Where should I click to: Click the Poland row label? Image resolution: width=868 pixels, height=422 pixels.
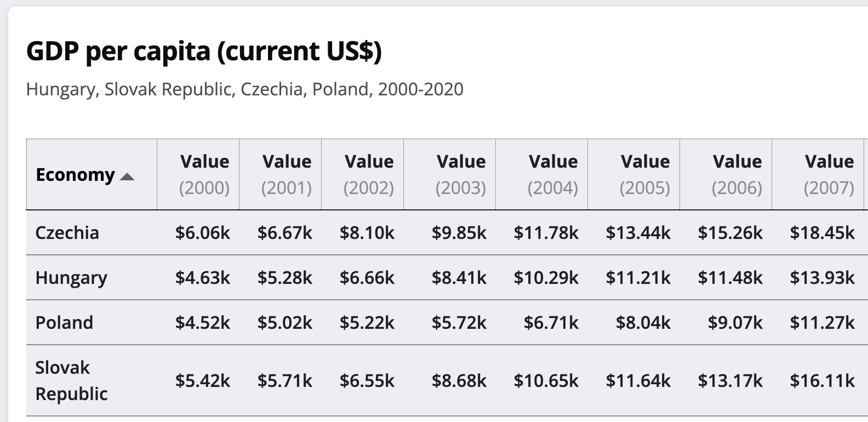64,323
